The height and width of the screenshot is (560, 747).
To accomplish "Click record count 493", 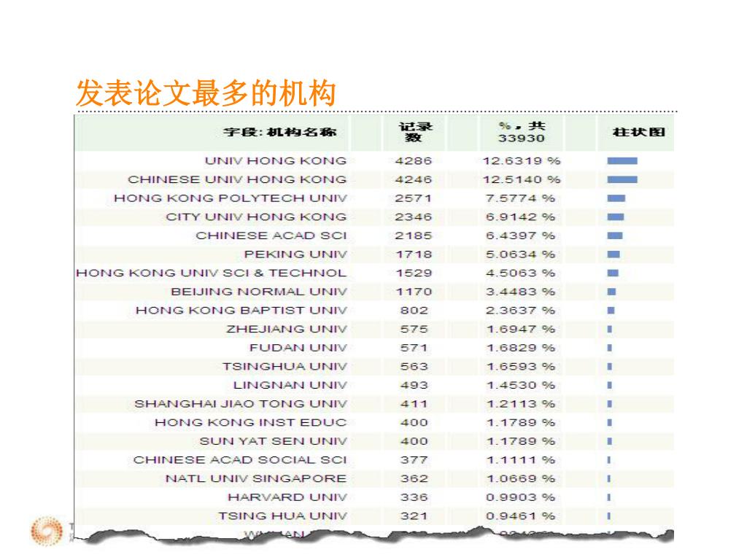I will point(414,385).
